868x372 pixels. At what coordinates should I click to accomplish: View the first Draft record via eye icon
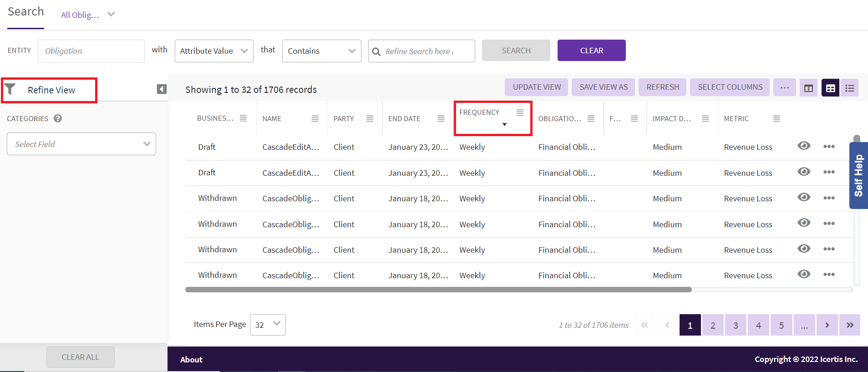point(804,146)
